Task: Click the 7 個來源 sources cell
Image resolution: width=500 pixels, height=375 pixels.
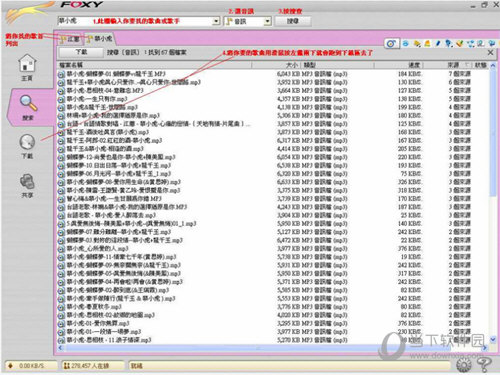Action: coord(459,74)
